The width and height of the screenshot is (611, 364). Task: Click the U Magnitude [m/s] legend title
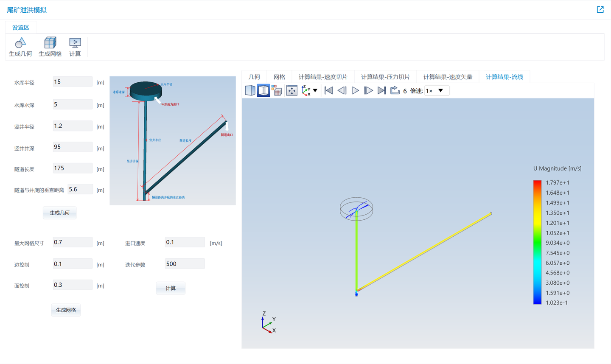[x=557, y=168]
